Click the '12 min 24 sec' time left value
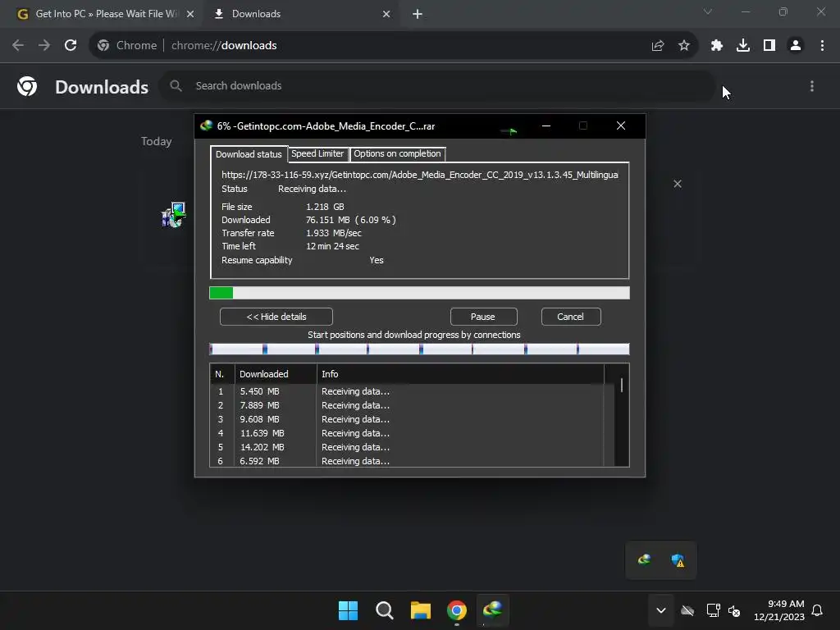 tap(333, 246)
